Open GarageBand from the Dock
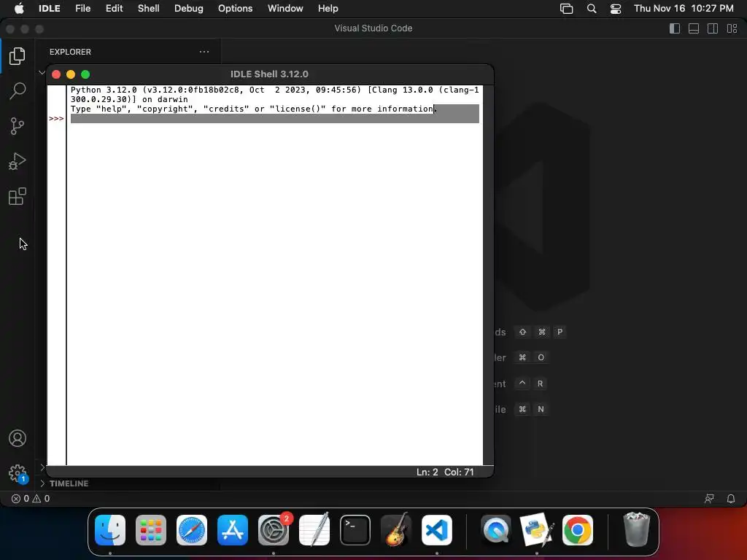 pyautogui.click(x=396, y=530)
